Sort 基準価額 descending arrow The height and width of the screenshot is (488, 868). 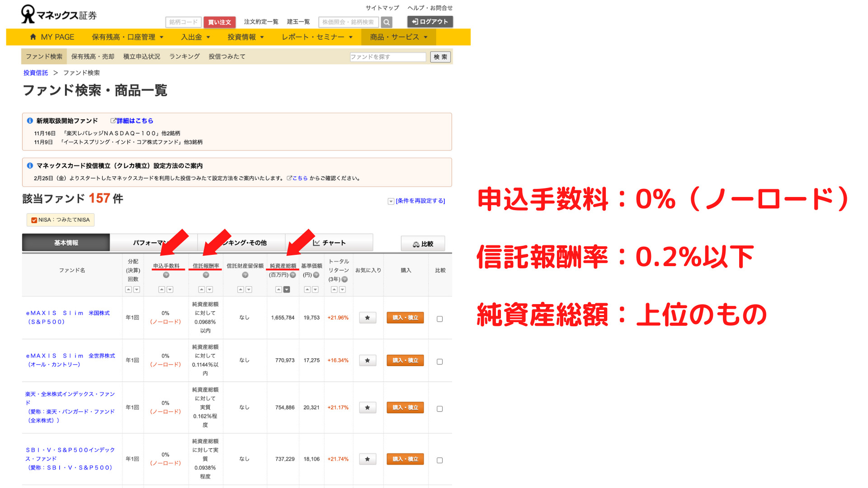316,290
